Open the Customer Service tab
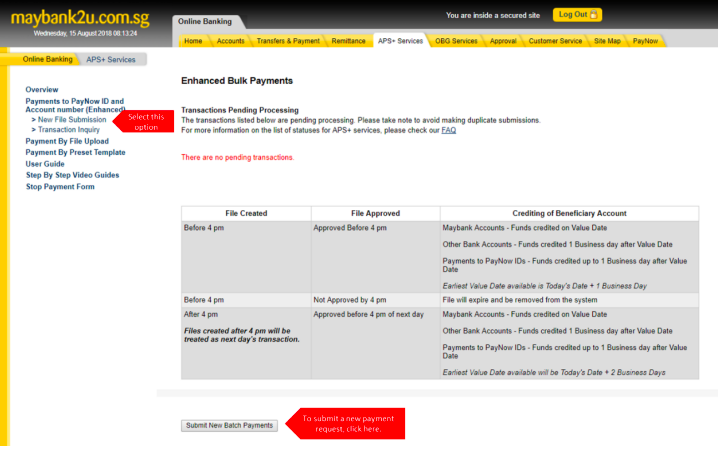This screenshot has height=457, width=720. [x=555, y=41]
